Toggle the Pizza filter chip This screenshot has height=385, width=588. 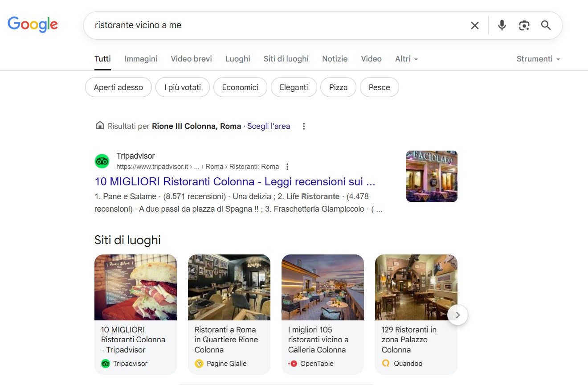338,87
